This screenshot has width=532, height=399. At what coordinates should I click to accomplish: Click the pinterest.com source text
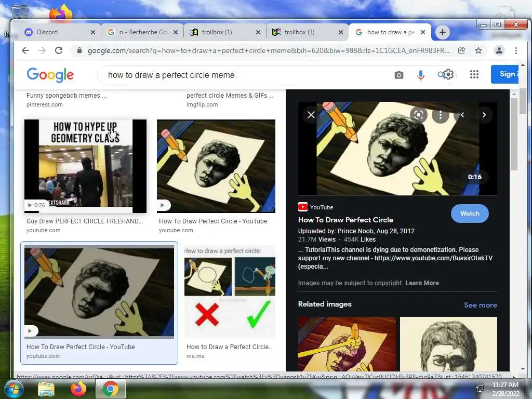click(x=45, y=104)
